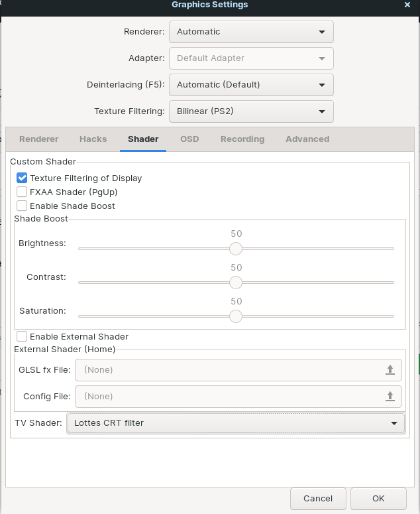The width and height of the screenshot is (420, 514).
Task: Select the Shader tab
Action: pos(143,139)
